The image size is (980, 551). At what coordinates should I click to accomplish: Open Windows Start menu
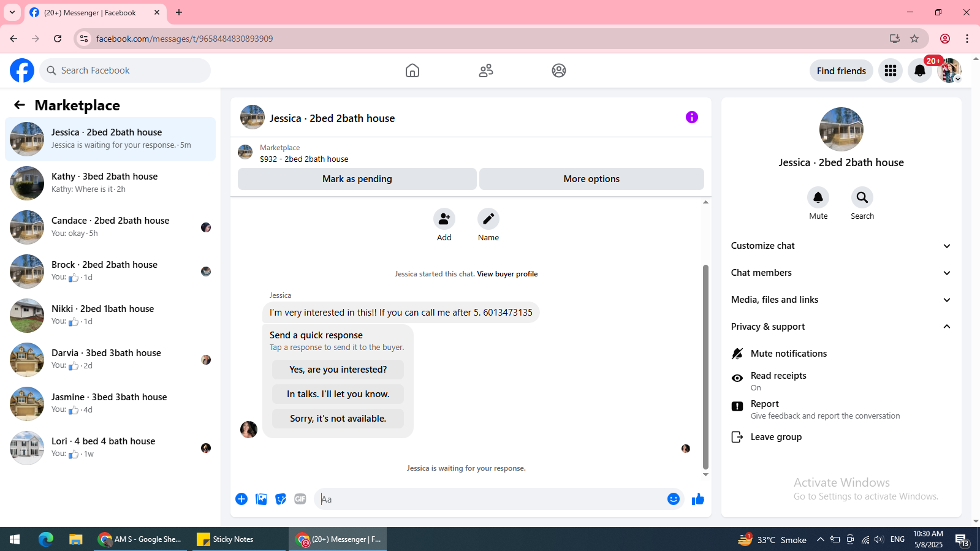(15, 539)
